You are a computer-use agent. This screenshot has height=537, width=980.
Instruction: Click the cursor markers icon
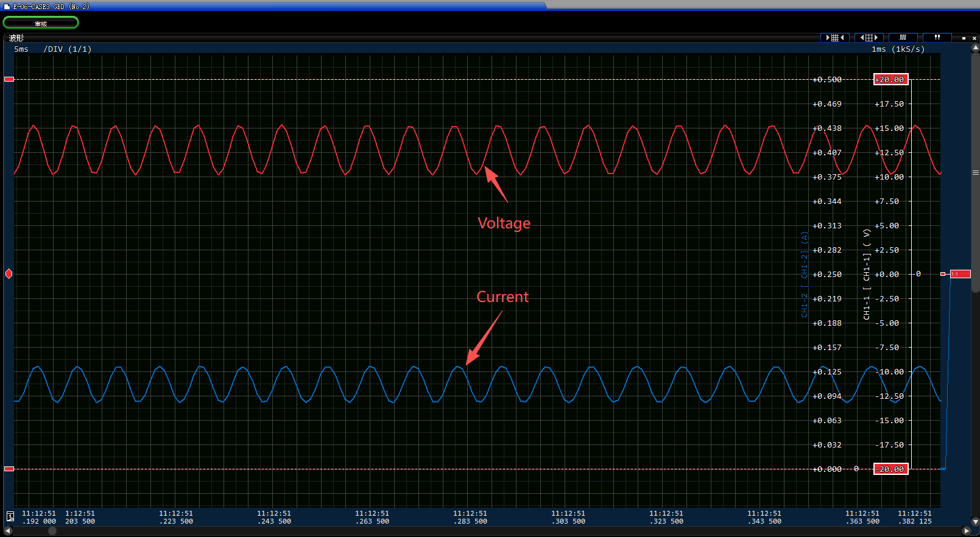937,38
